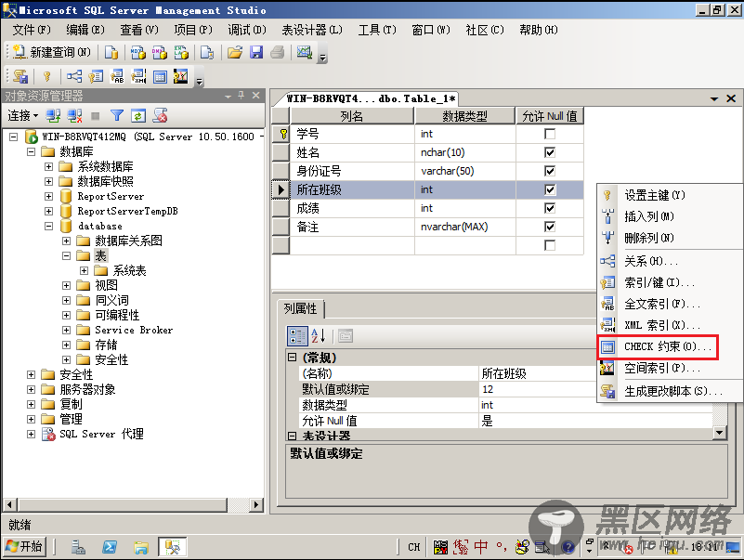
Task: Switch to the 列属性 tab
Action: [300, 309]
